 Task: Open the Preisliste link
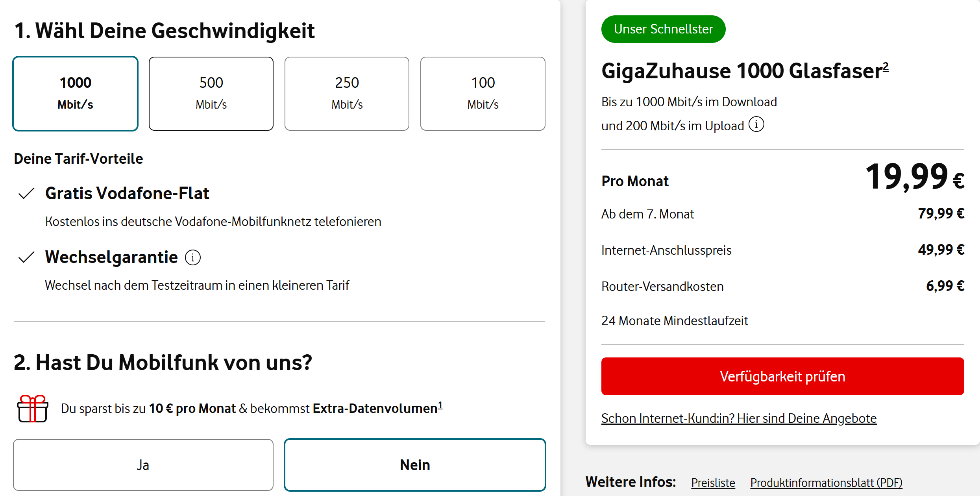tap(713, 483)
